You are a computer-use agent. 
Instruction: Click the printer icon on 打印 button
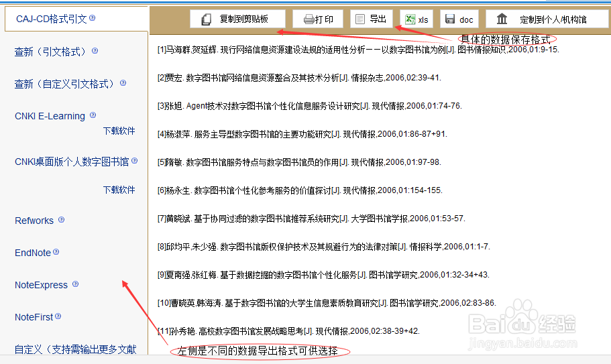point(309,19)
